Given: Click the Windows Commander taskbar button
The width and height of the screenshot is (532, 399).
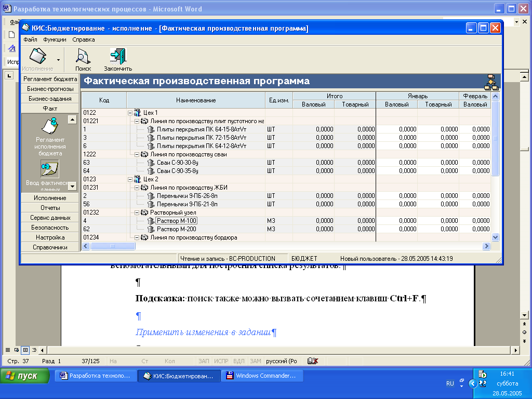Looking at the screenshot, I should pyautogui.click(x=262, y=376).
